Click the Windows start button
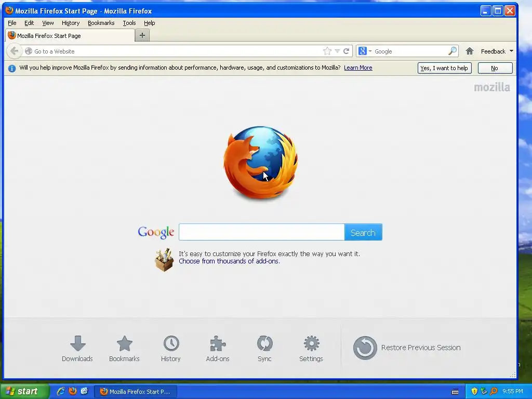The width and height of the screenshot is (532, 399). (24, 391)
